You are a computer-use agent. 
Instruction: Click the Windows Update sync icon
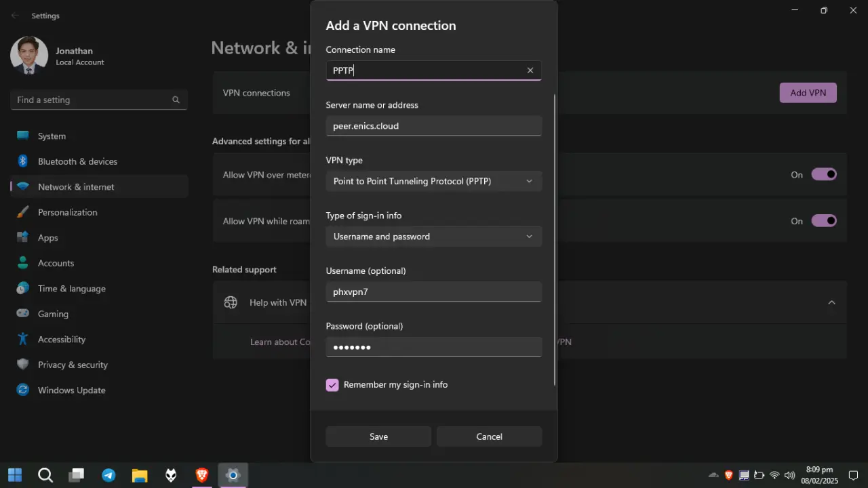(23, 390)
